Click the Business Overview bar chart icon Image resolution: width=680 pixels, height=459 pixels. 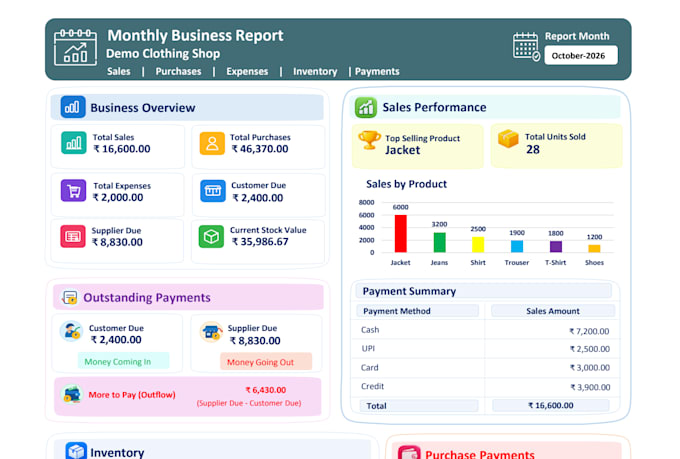point(73,107)
